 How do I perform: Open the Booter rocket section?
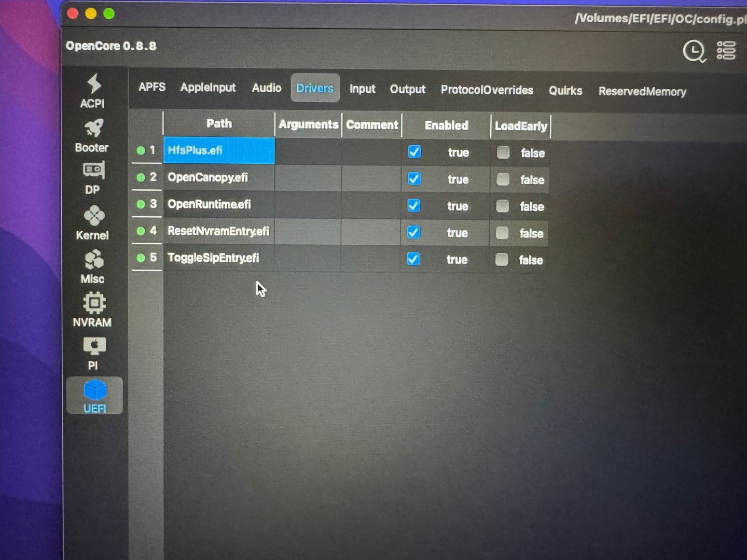pos(92,136)
